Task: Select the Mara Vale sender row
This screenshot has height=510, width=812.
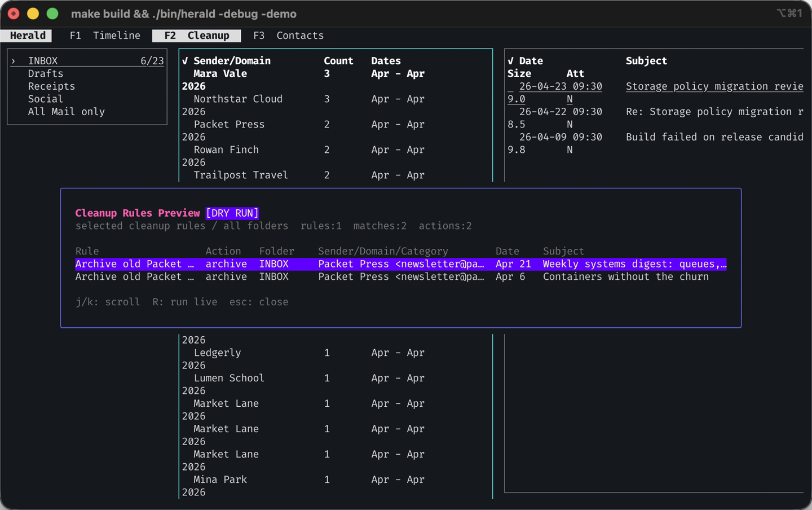Action: (335, 73)
